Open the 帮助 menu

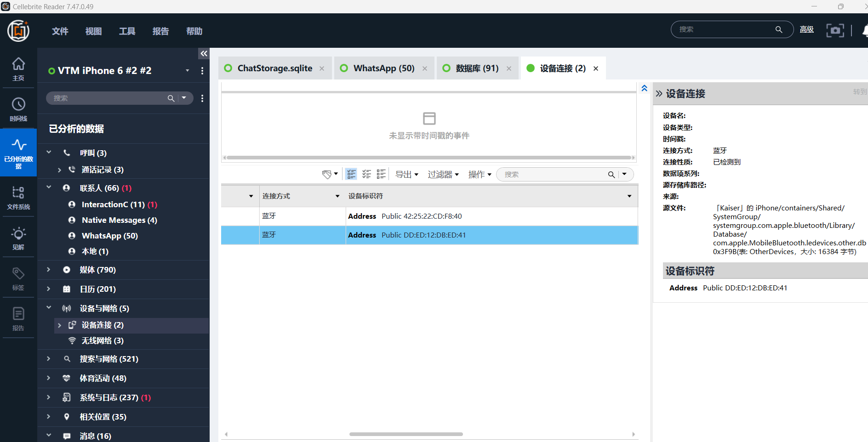pyautogui.click(x=194, y=31)
